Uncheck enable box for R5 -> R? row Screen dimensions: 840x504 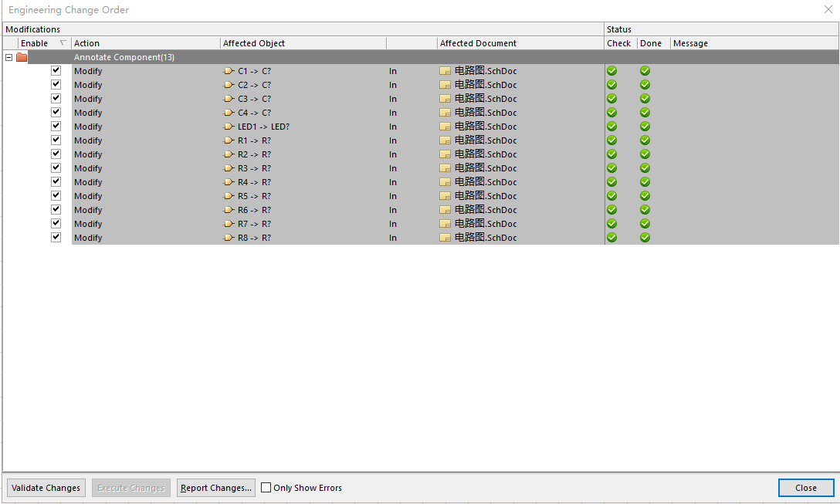tap(56, 196)
